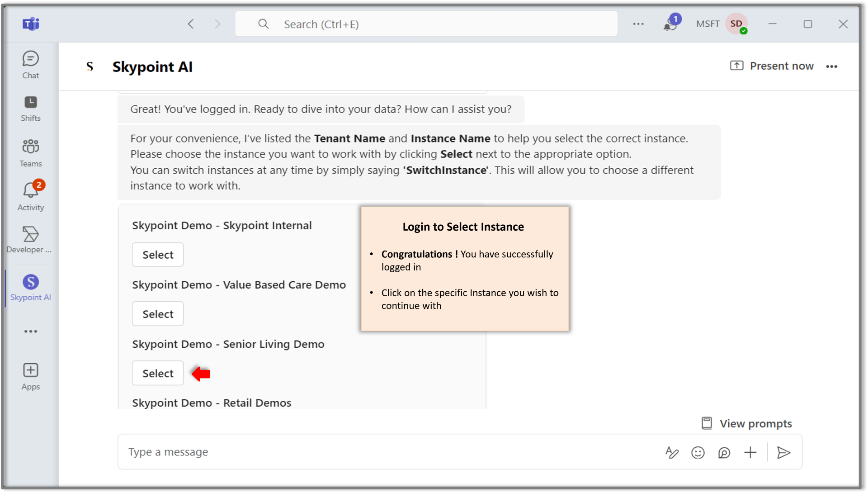This screenshot has height=493, width=868.
Task: Click the MSFT organization label
Action: 708,24
